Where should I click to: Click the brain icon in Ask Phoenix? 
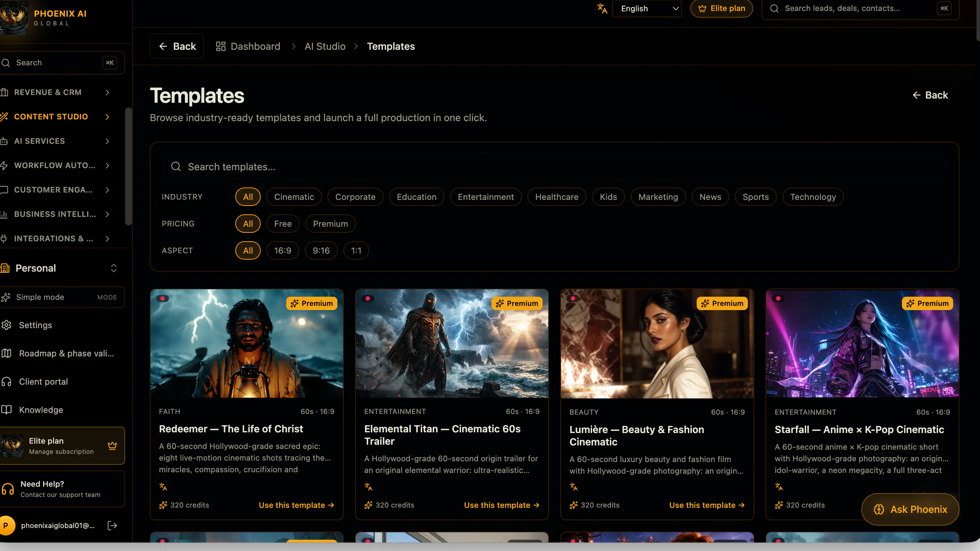879,510
